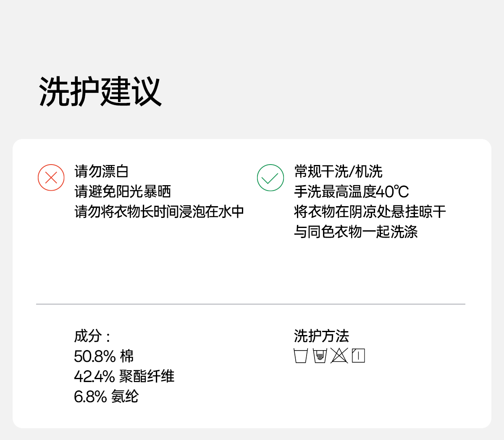This screenshot has height=440, width=504.
Task: Click the green checkmark circle icon
Action: click(x=270, y=178)
